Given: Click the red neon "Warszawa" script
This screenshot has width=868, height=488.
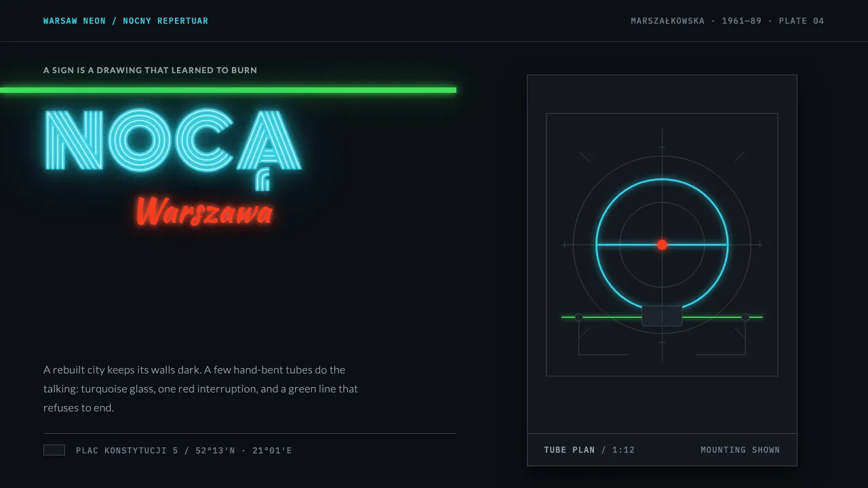Looking at the screenshot, I should point(204,211).
